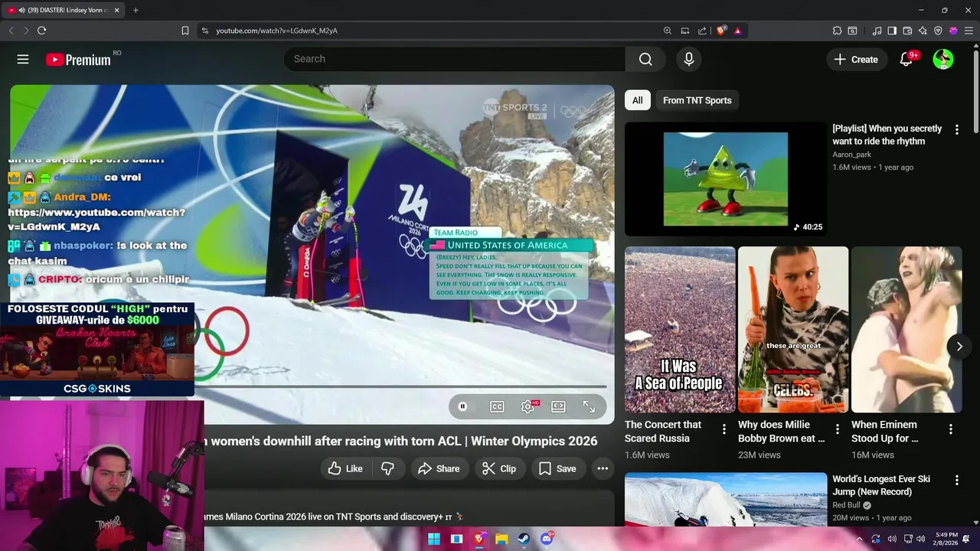Show hidden system tray icons

coord(859,539)
